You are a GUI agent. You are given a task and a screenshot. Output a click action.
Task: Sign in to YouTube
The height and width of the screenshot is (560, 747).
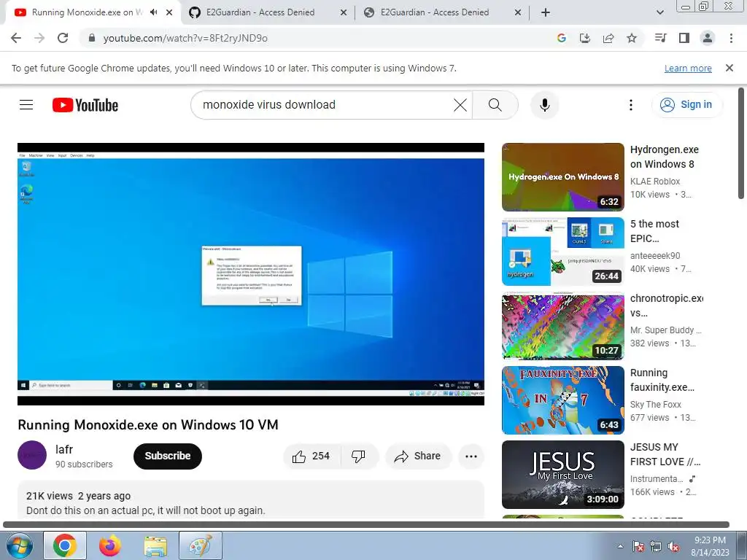[x=686, y=105]
